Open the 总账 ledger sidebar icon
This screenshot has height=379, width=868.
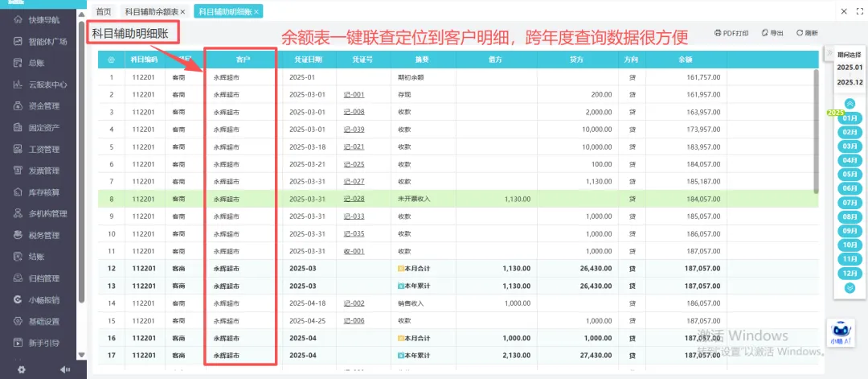[18, 63]
